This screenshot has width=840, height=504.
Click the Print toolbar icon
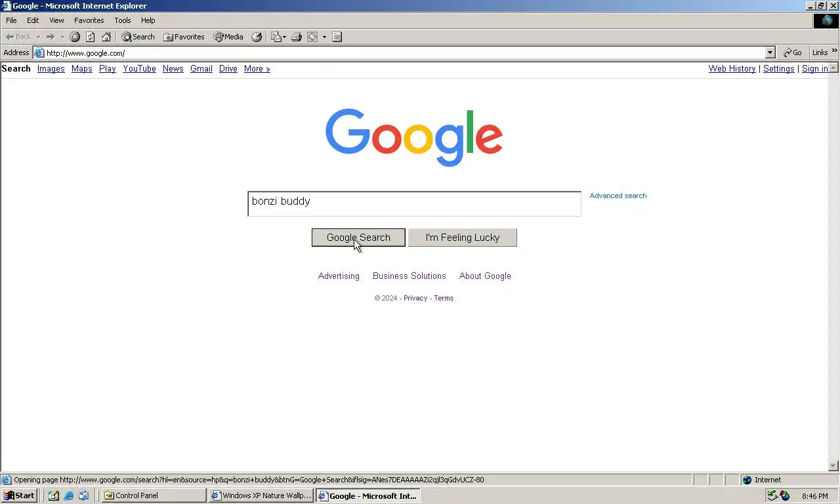[297, 37]
